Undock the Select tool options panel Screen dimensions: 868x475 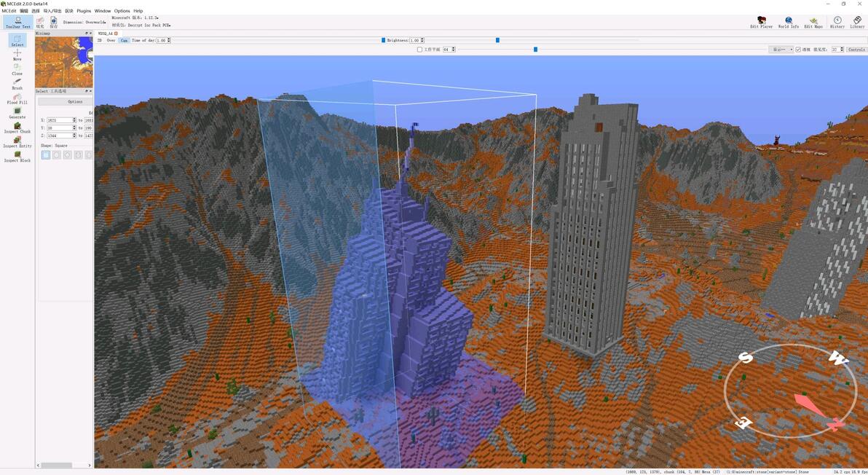[87, 91]
